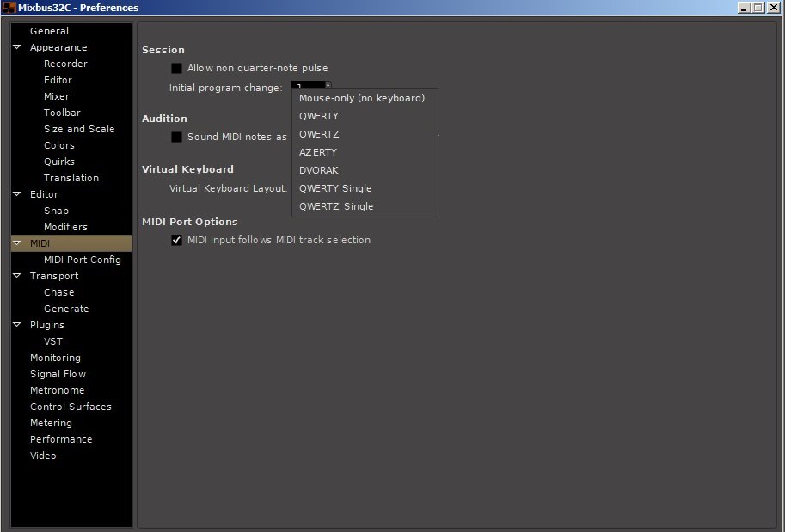This screenshot has height=532, width=785.
Task: Go to Chase settings
Action: coord(58,292)
